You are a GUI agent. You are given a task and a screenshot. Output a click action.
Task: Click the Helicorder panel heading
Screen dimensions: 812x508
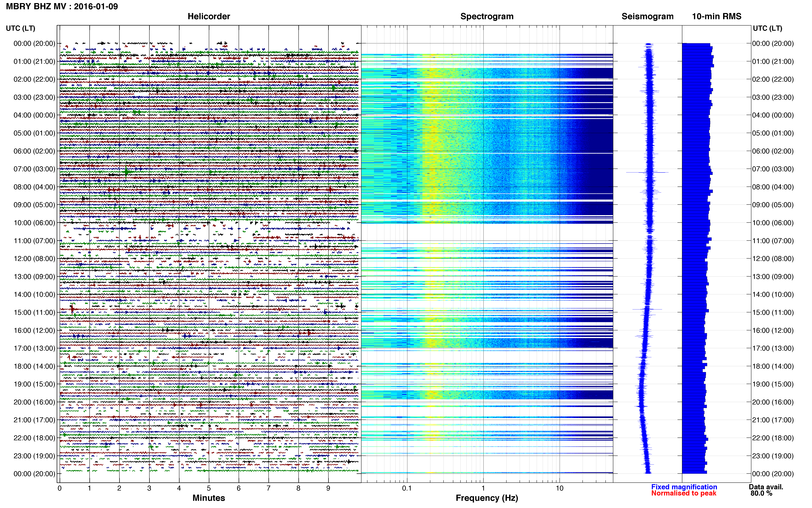pos(209,16)
